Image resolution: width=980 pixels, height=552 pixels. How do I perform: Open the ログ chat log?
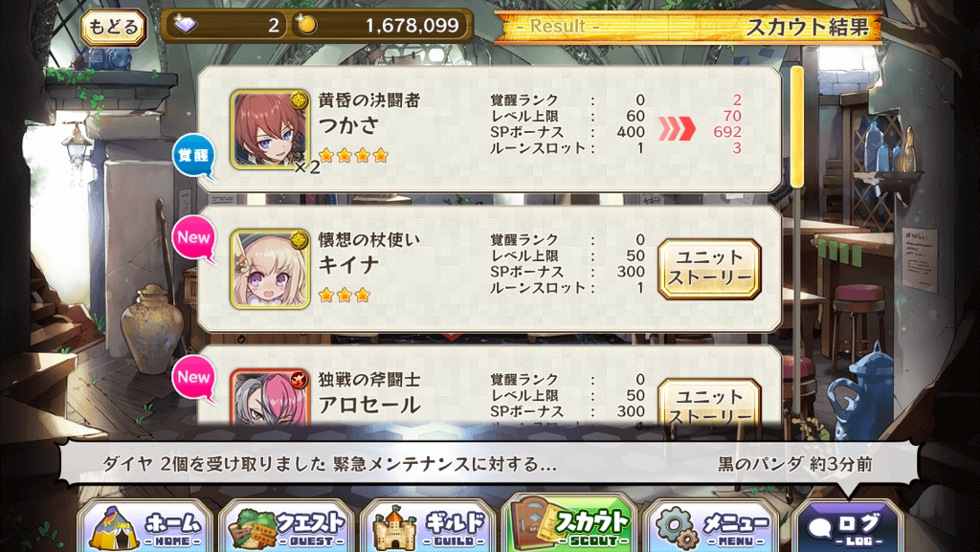pyautogui.click(x=848, y=528)
